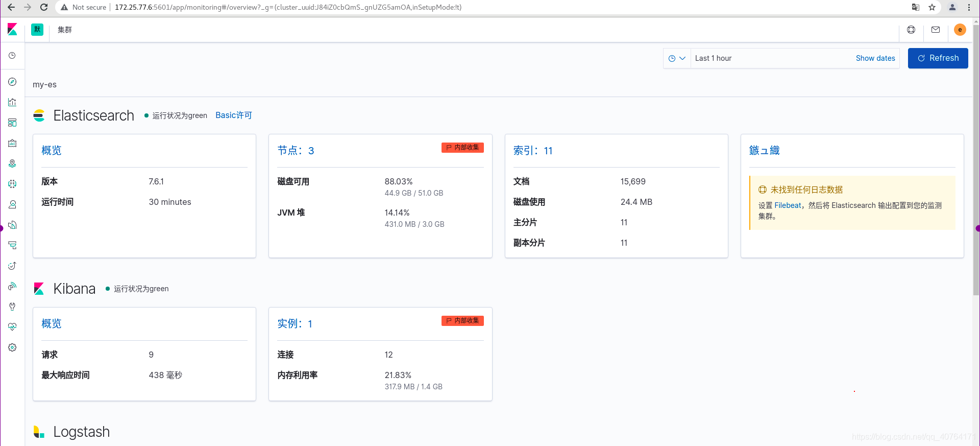Click 内部收集 badge on nodes panel
Image resolution: width=980 pixels, height=446 pixels.
[462, 148]
